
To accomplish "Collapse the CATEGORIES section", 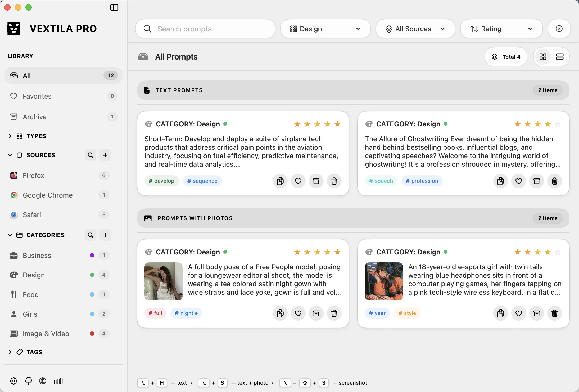I will click(x=10, y=235).
